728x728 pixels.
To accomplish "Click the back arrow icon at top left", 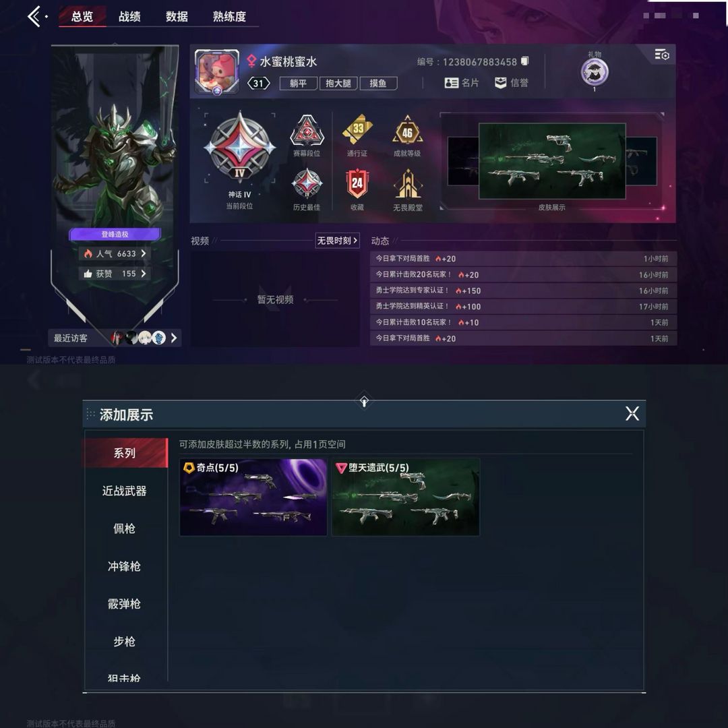I will point(34,17).
